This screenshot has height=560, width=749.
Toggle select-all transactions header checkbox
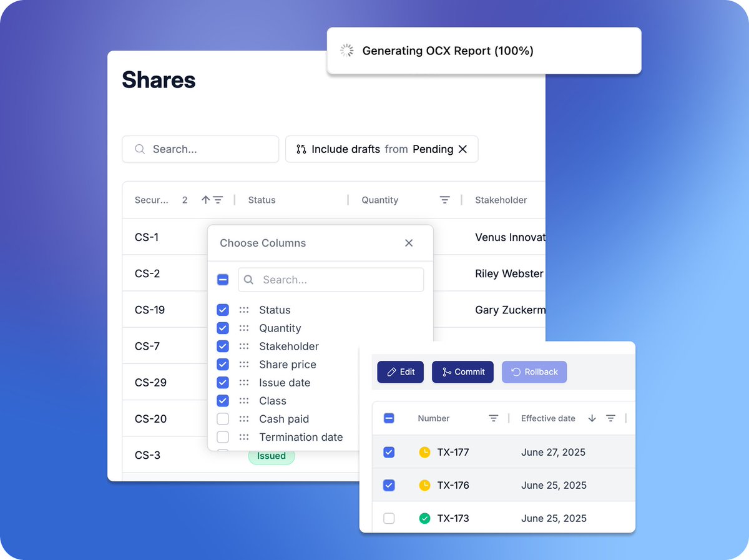389,418
